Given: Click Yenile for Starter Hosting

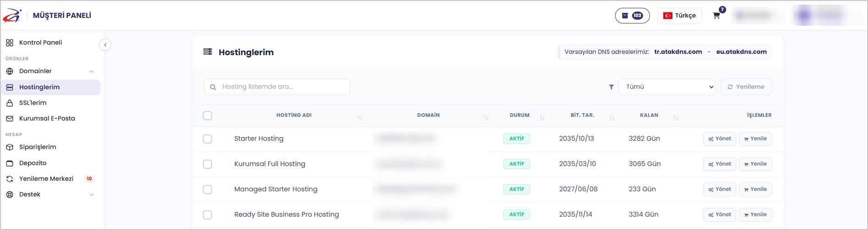Looking at the screenshot, I should (756, 139).
